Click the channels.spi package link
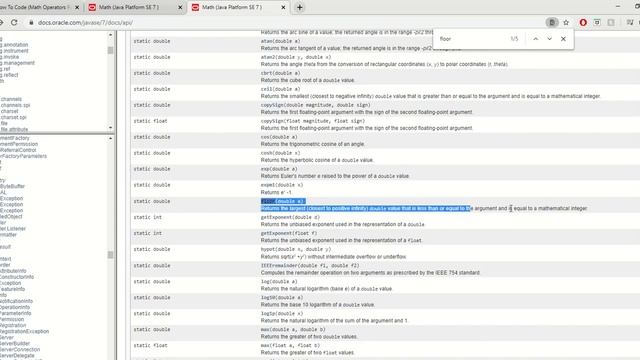This screenshot has height=360, width=640. click(x=15, y=105)
